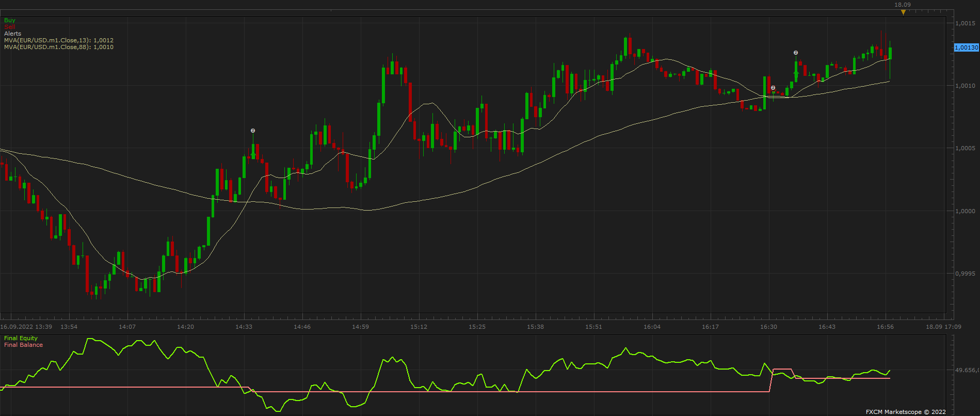
Task: Click the 15:25 time axis label
Action: pyautogui.click(x=477, y=327)
